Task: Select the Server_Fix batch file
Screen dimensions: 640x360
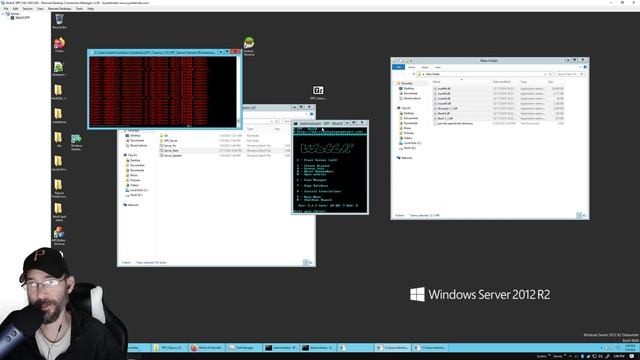Action: click(x=169, y=146)
